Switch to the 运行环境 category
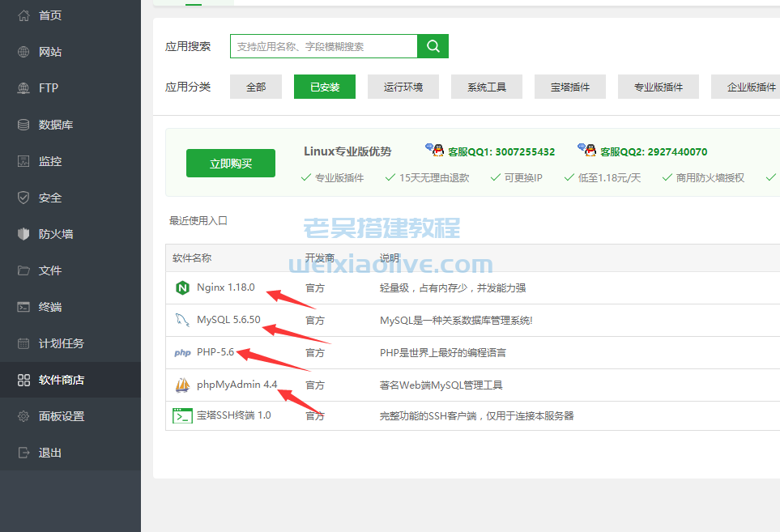 pos(403,87)
